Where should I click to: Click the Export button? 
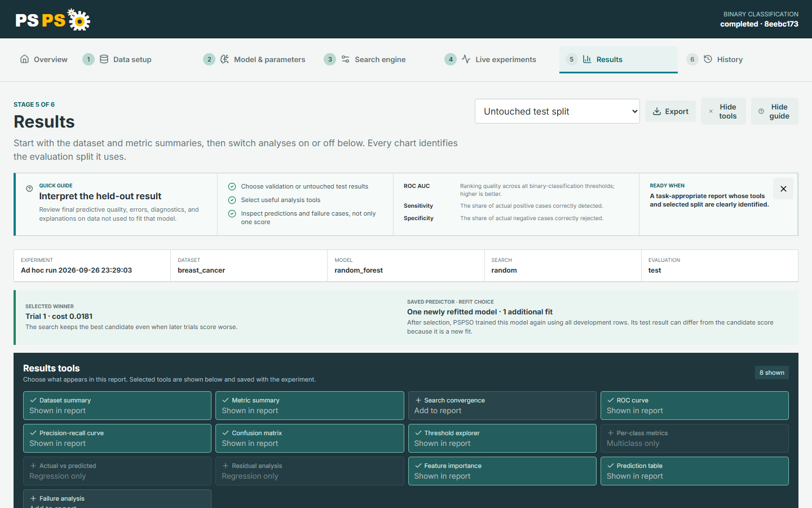pos(670,111)
